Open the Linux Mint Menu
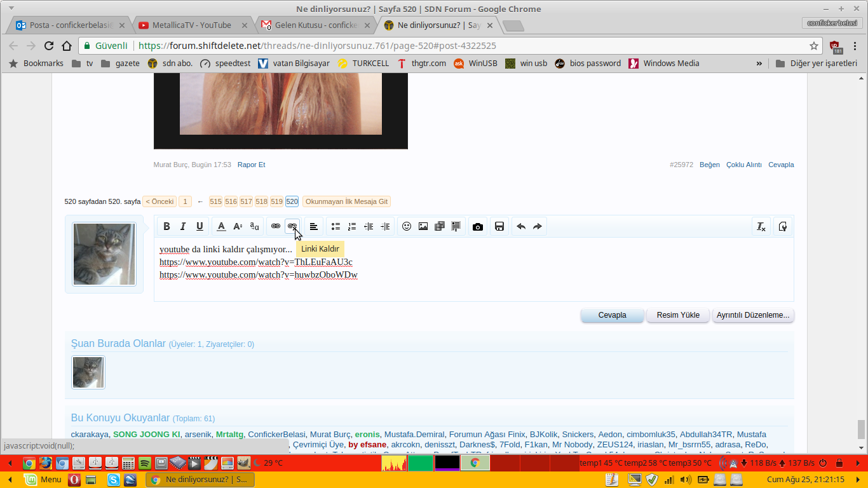This screenshot has height=488, width=868. (x=43, y=480)
